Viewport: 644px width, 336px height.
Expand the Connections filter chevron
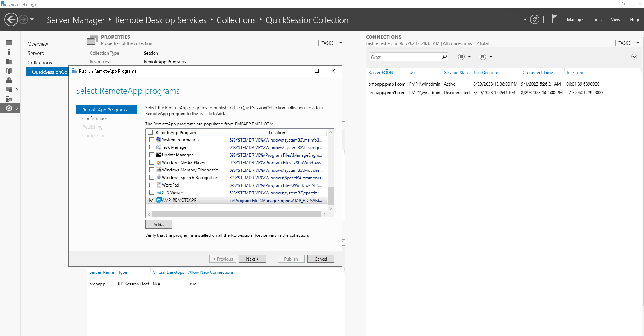point(634,57)
